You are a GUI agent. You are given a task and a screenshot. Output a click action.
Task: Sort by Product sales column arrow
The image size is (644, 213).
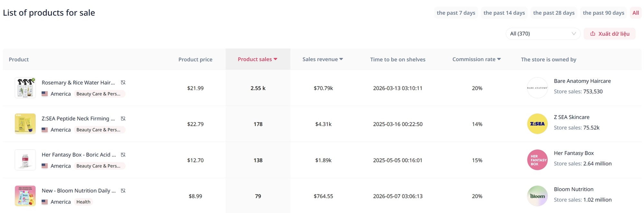click(275, 59)
